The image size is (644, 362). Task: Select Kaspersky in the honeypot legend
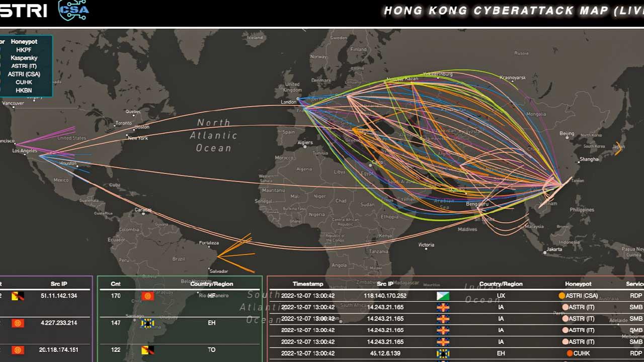click(24, 58)
